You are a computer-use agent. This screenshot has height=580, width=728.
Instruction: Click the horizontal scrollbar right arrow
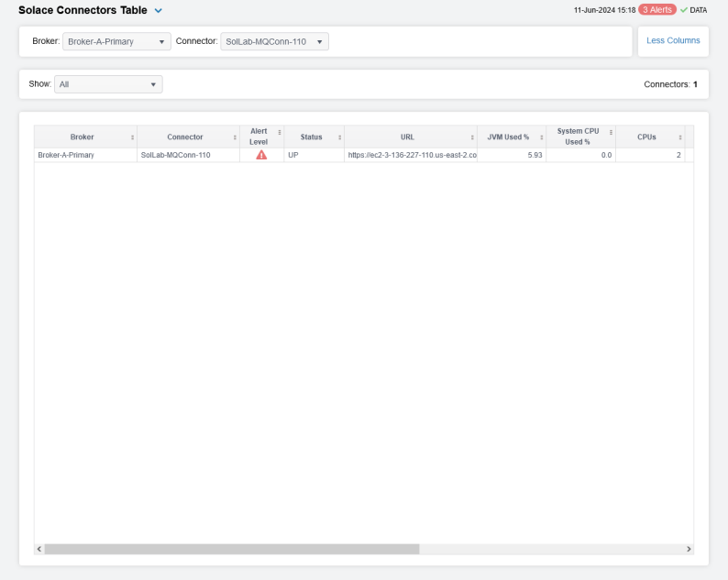[689, 550]
